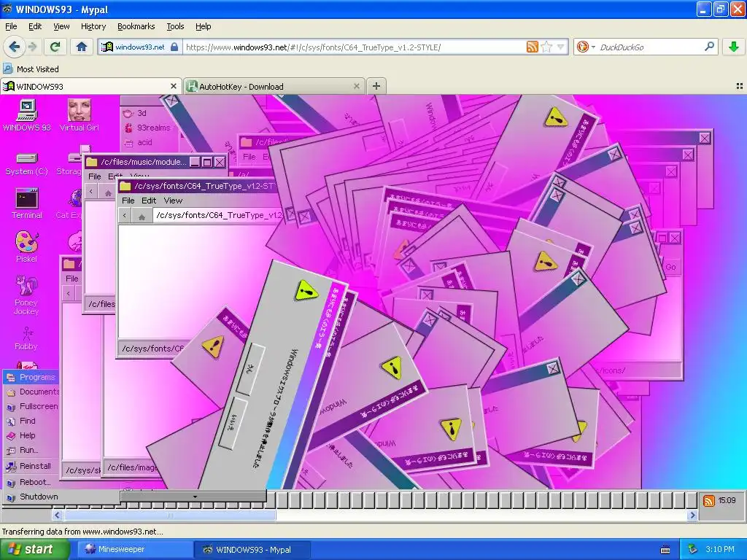
Task: Open the Virtual Girl desktop icon
Action: pos(79,114)
